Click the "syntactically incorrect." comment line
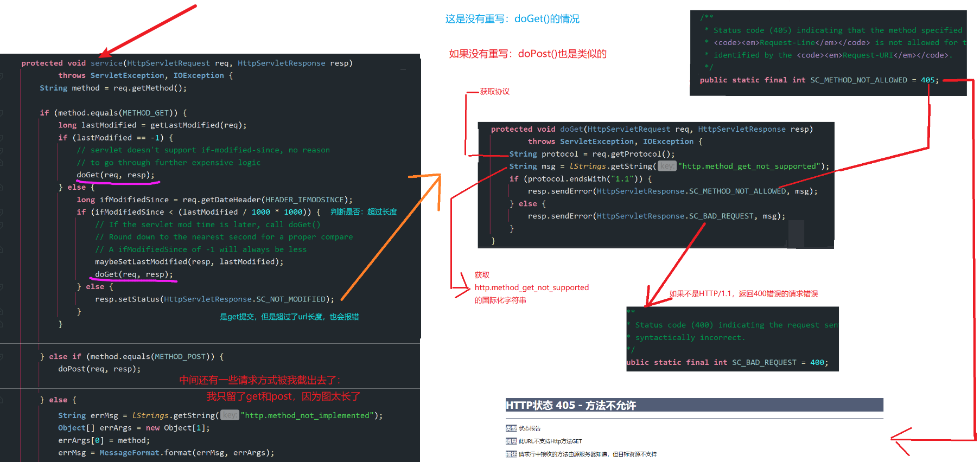The image size is (980, 462). click(690, 338)
